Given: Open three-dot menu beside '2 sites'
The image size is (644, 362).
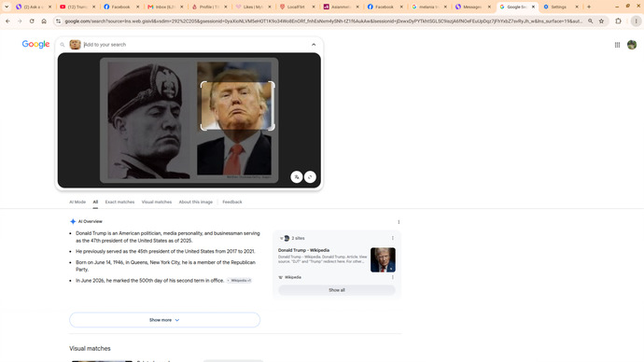Looking at the screenshot, I should (x=392, y=238).
